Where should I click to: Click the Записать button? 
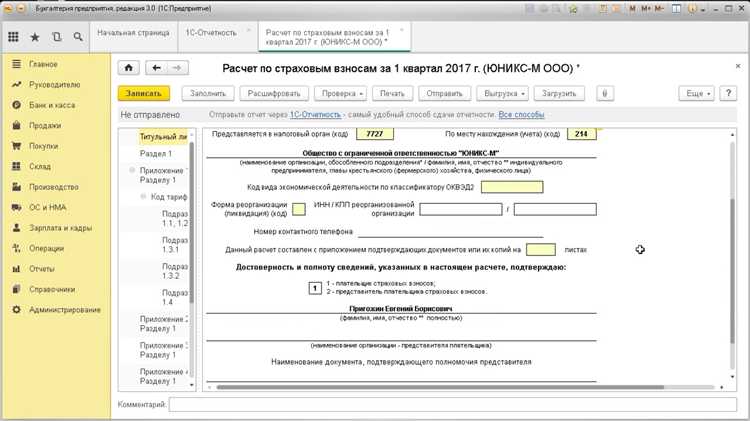143,94
